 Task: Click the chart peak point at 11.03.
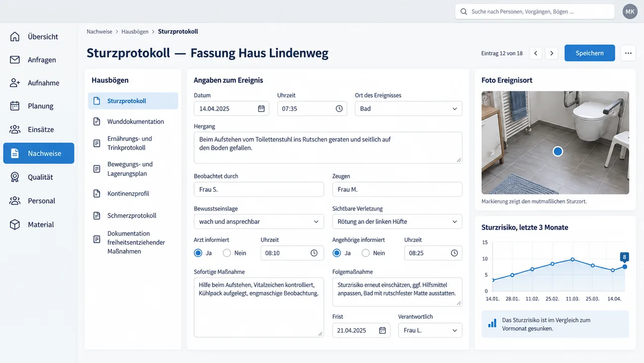(572, 259)
